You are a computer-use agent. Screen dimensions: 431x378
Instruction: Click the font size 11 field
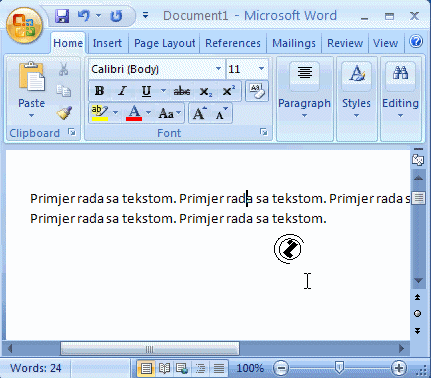coord(241,69)
